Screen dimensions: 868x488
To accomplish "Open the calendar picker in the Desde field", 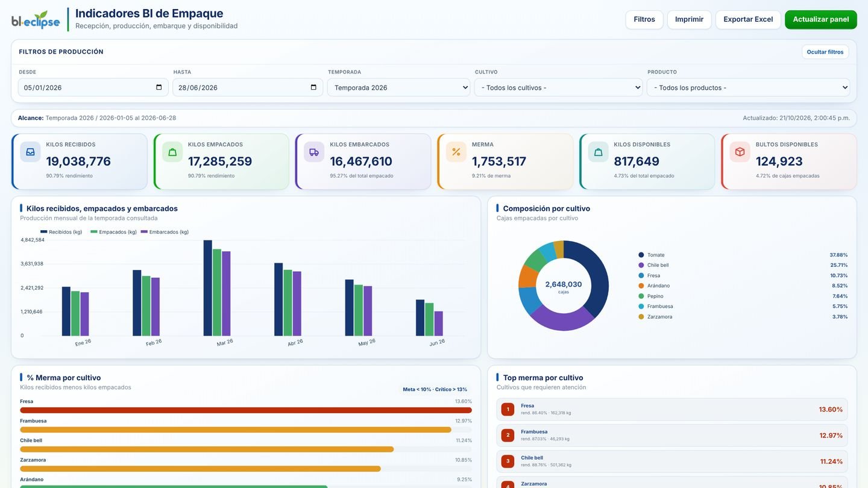I will click(x=159, y=87).
